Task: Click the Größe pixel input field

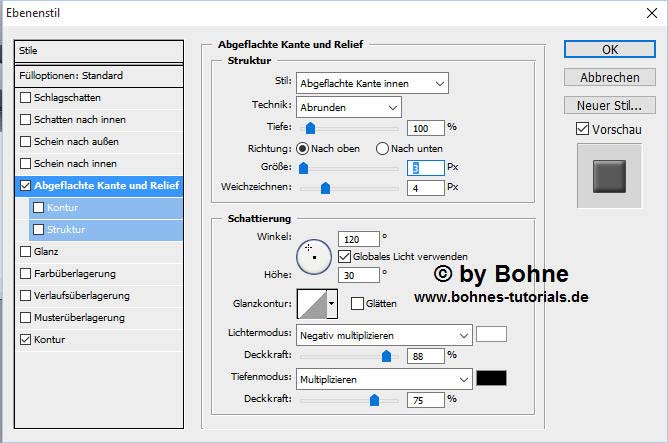Action: click(x=425, y=168)
